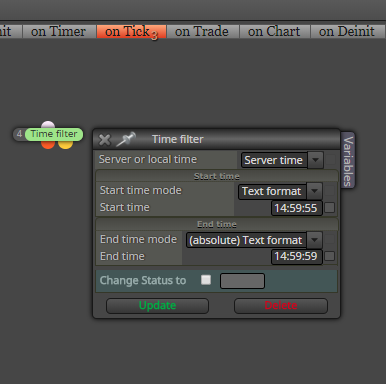Edit the Start time field 14:59:55
The width and height of the screenshot is (386, 384).
pyautogui.click(x=297, y=208)
